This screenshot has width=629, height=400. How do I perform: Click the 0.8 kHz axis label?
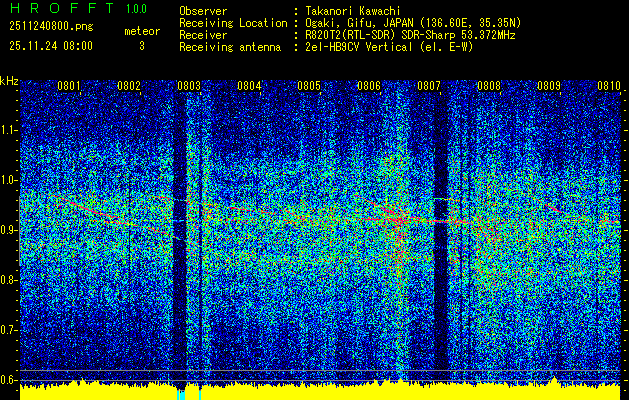pos(8,280)
